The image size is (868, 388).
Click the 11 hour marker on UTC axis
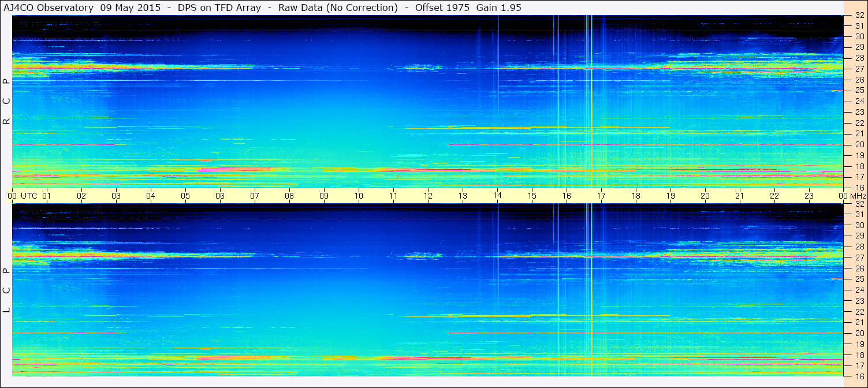pos(393,196)
